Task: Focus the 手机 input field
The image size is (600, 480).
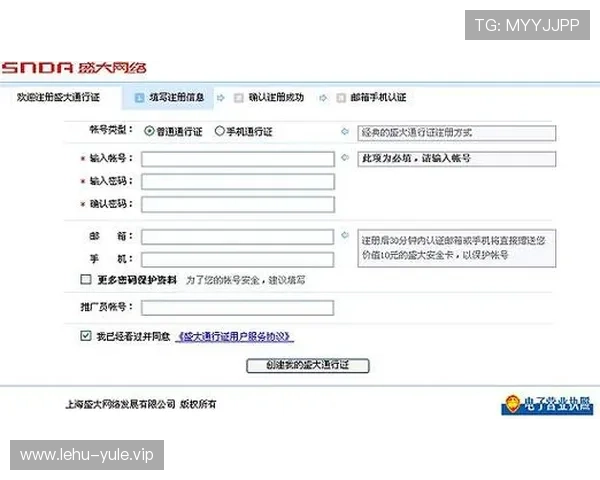Action: point(237,260)
